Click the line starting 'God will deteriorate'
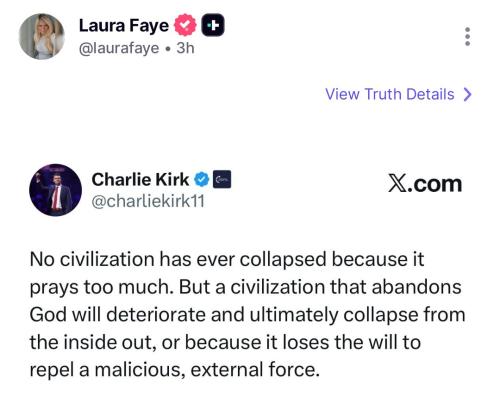 click(x=247, y=315)
